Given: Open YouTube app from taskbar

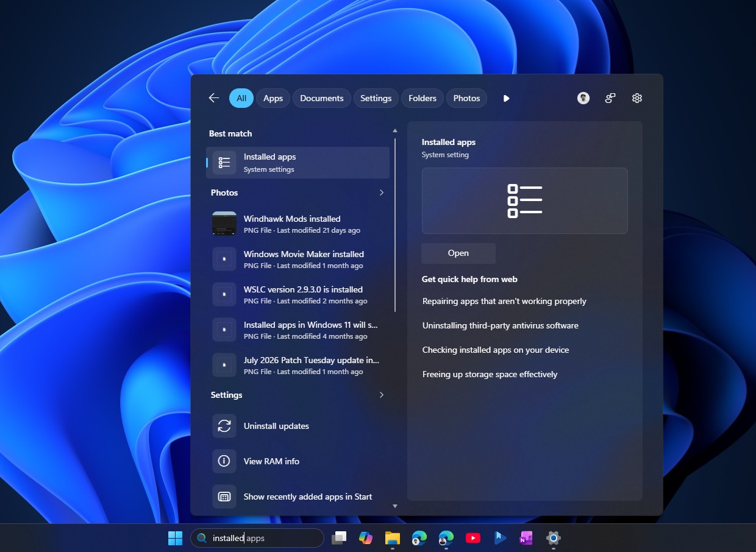Looking at the screenshot, I should pos(473,538).
